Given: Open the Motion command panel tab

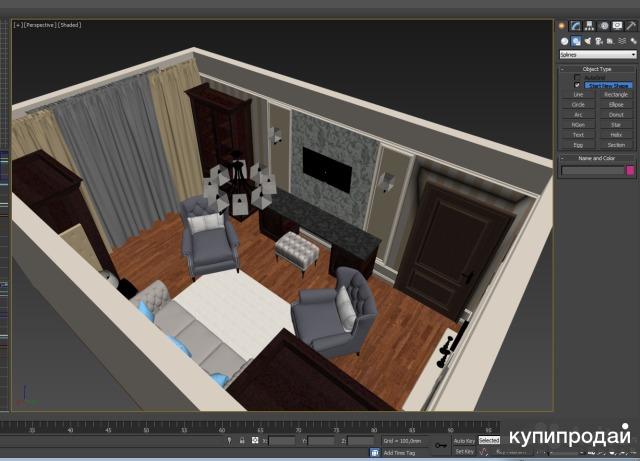Looking at the screenshot, I should 603,25.
